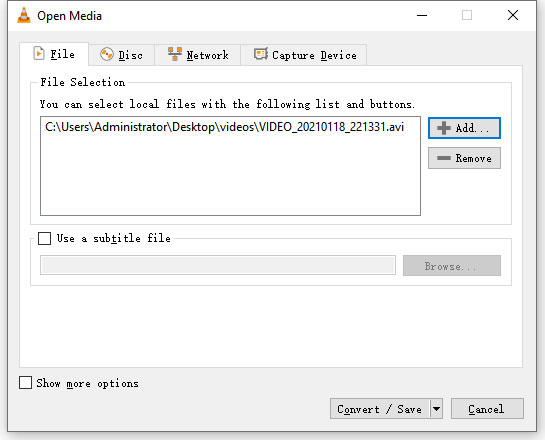
Task: Click the Remove button with minus sign
Action: pyautogui.click(x=464, y=158)
